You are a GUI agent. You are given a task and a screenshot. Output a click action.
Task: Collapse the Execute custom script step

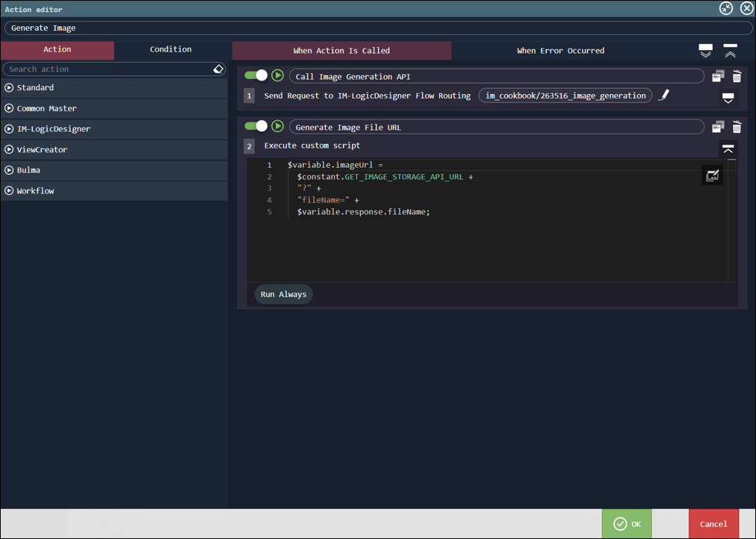728,148
